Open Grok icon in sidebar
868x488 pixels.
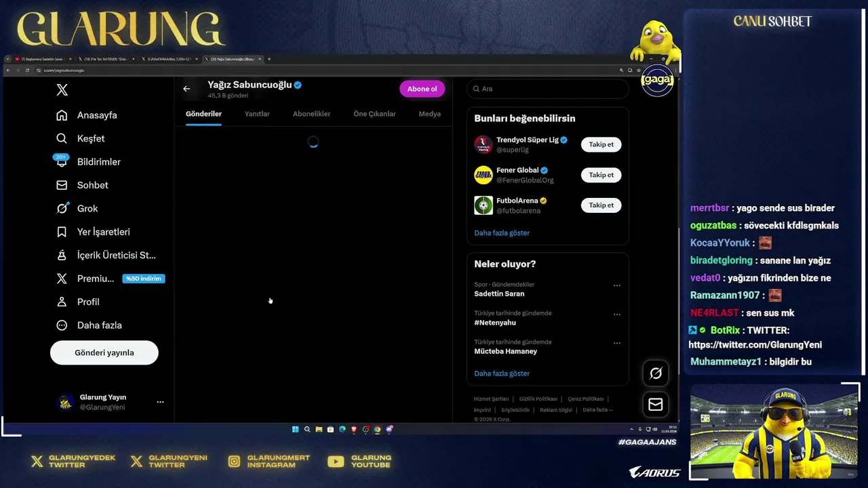click(62, 209)
